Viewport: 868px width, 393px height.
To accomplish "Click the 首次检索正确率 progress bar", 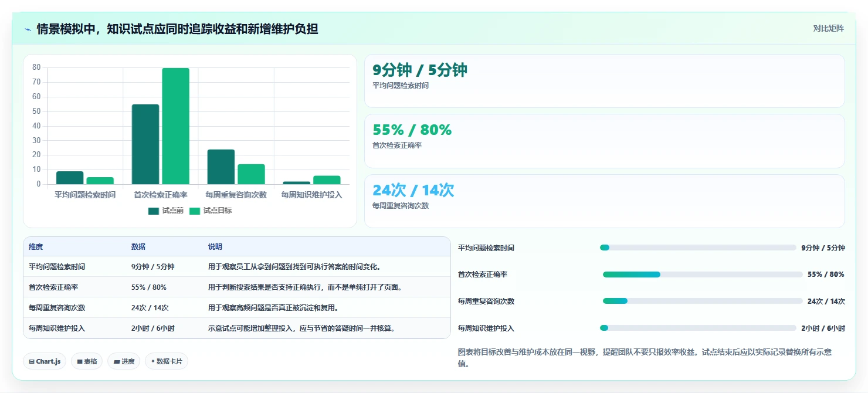I will click(703, 275).
